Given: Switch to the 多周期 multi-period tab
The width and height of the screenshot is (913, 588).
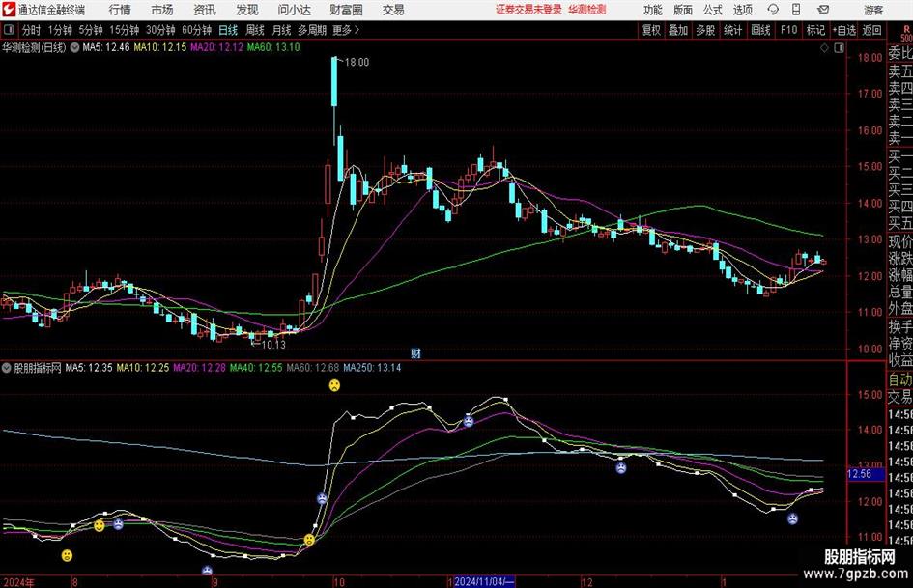Looking at the screenshot, I should pyautogui.click(x=312, y=30).
